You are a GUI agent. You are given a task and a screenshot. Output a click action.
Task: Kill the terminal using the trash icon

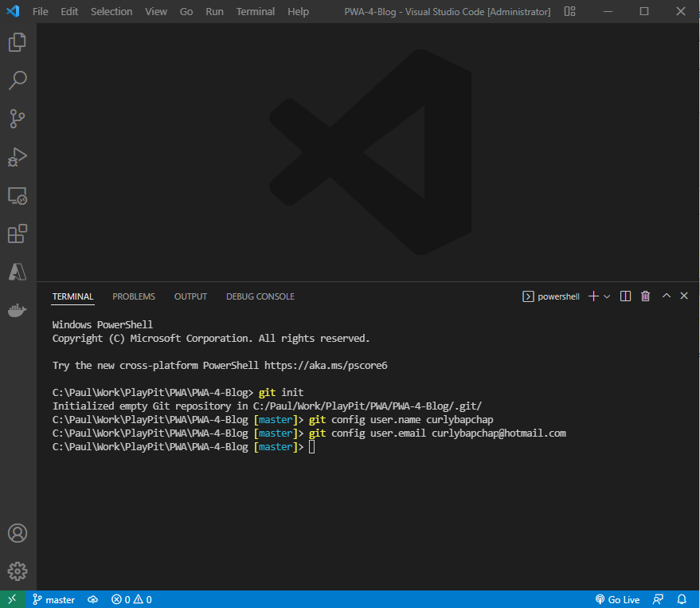click(645, 296)
